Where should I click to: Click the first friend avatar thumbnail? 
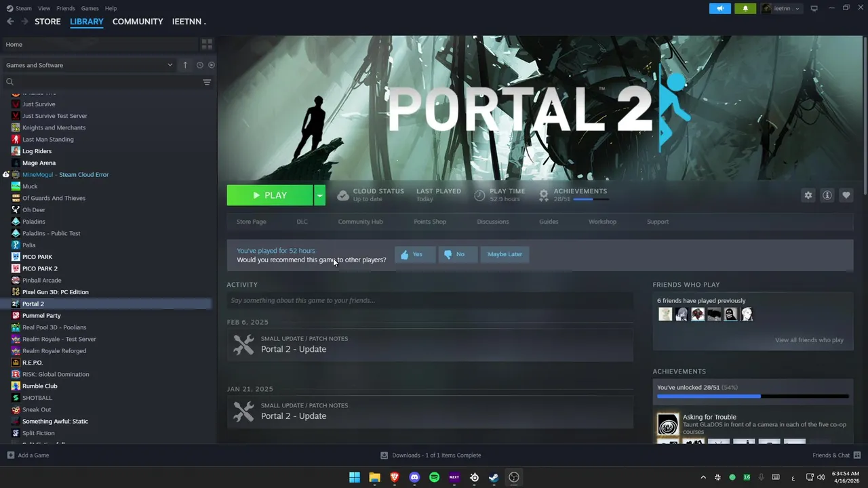(x=665, y=314)
